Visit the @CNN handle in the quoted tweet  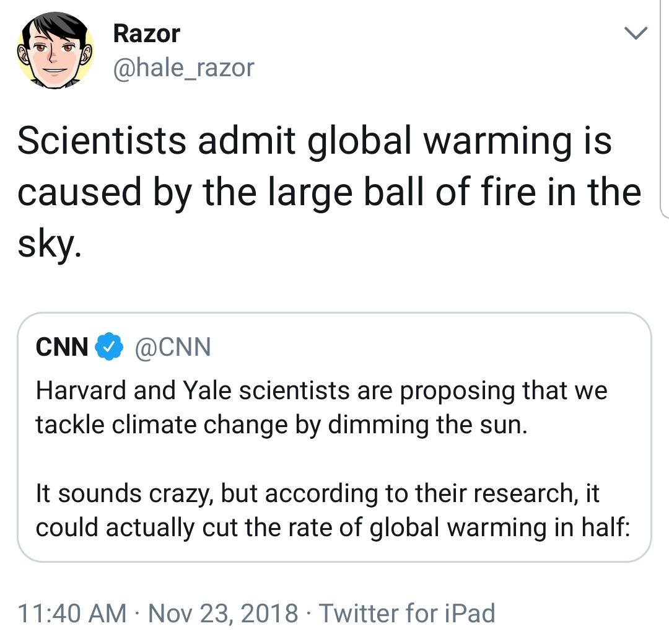pos(173,346)
